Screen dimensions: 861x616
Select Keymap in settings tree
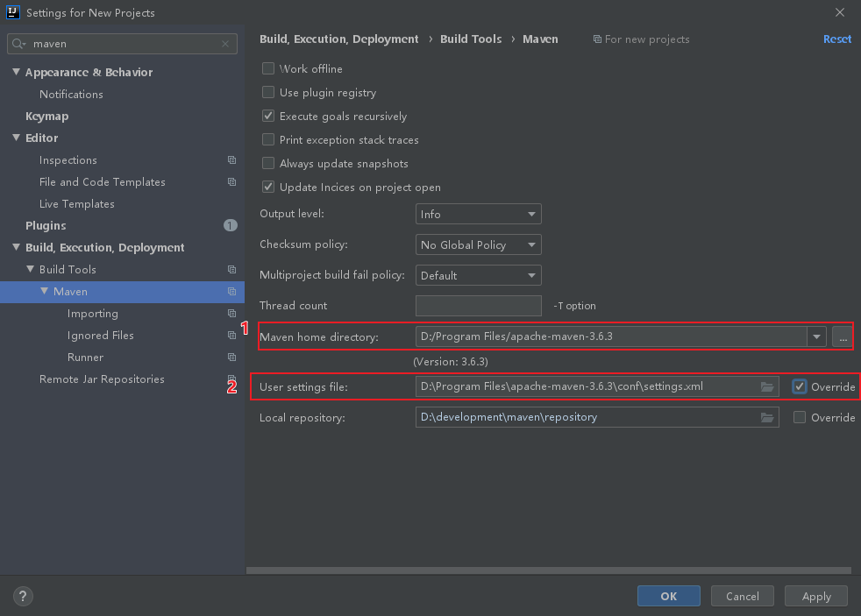pos(47,117)
